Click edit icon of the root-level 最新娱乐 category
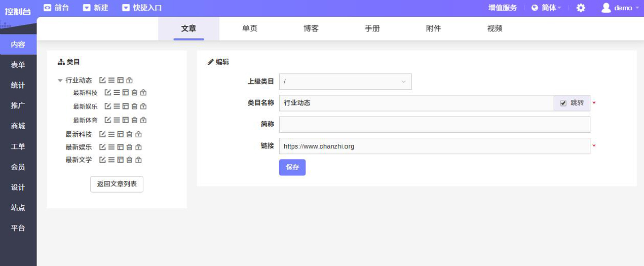The height and width of the screenshot is (266, 644). (102, 147)
